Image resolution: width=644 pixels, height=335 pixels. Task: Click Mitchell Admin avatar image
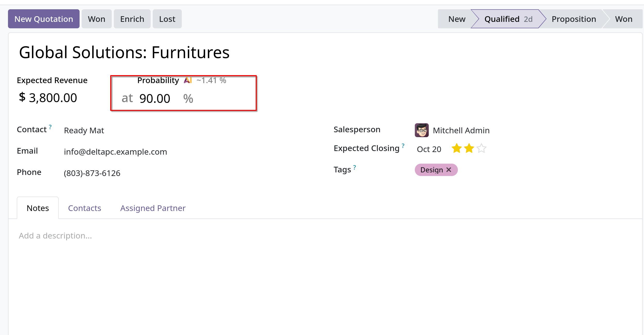point(422,130)
